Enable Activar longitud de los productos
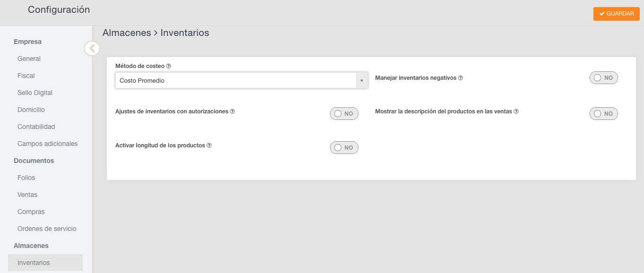 point(344,148)
